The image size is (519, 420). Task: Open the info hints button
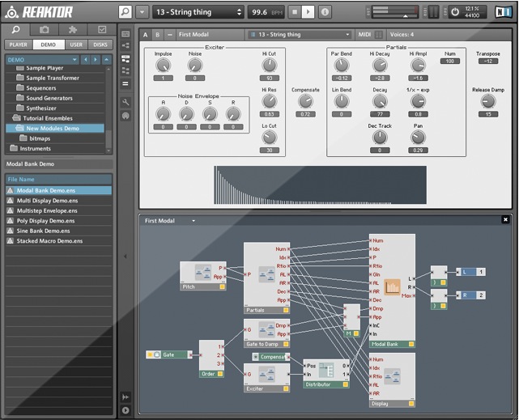(x=325, y=12)
